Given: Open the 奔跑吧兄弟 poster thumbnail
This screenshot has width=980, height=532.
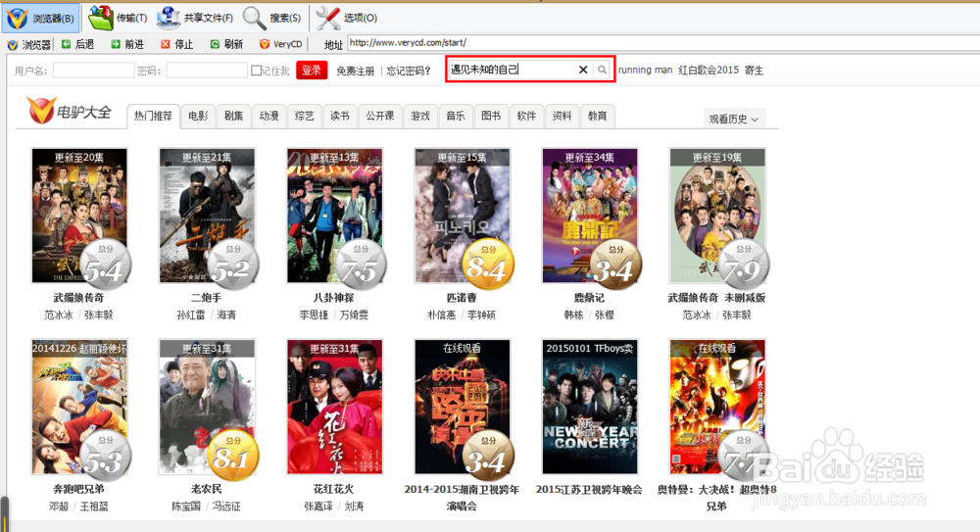Looking at the screenshot, I should [x=79, y=407].
